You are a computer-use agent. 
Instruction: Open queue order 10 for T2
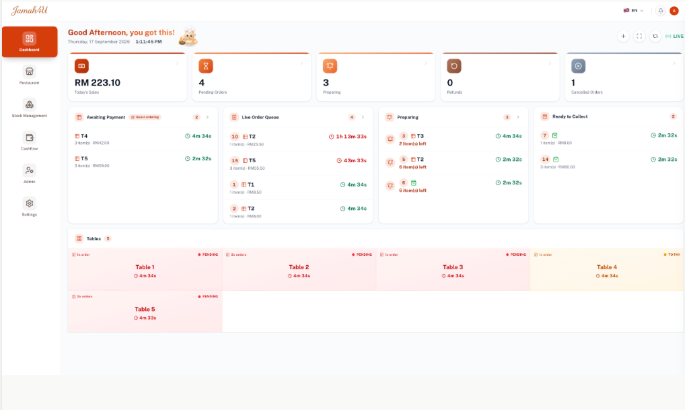tap(298, 140)
